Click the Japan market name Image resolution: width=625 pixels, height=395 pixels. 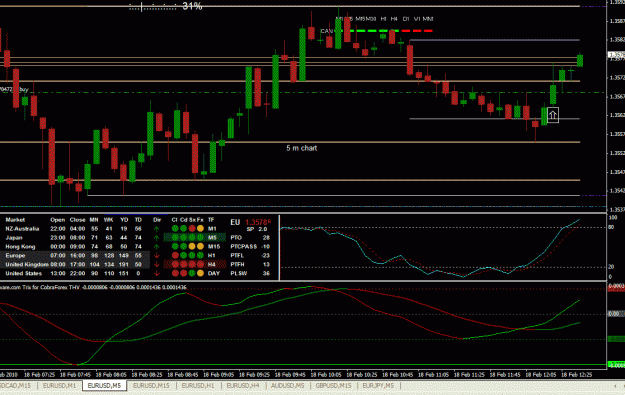(x=14, y=238)
